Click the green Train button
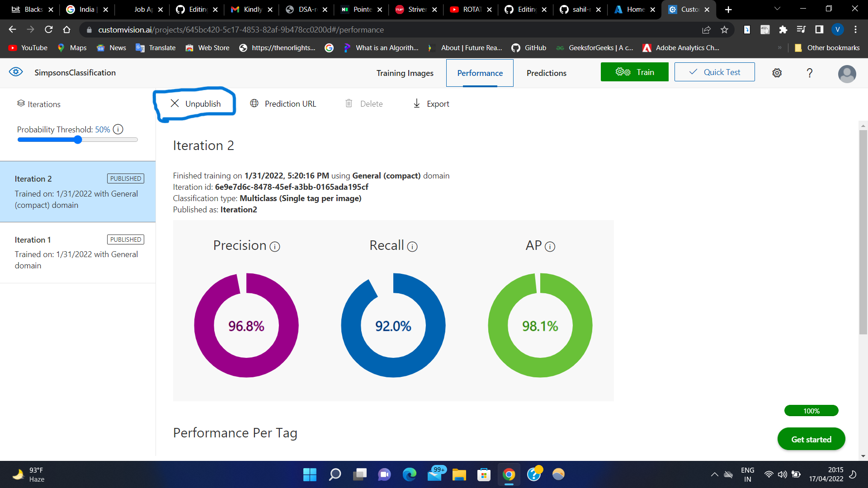Viewport: 868px width, 488px height. coord(634,72)
